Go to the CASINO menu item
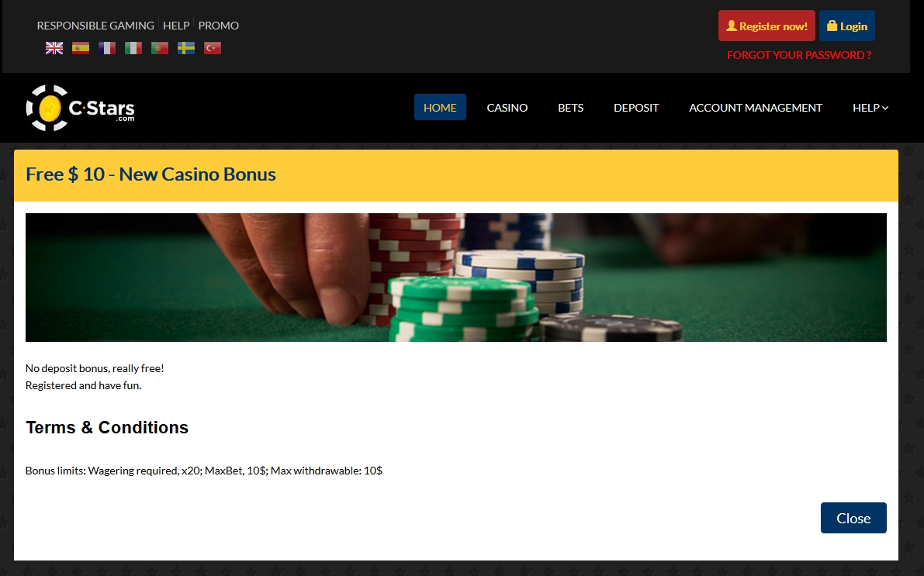Viewport: 924px width, 576px height. 507,108
